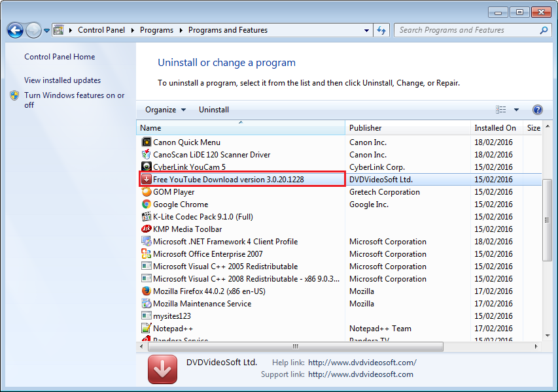Click the vertical scrollbar down arrow
The width and height of the screenshot is (558, 392).
click(548, 336)
